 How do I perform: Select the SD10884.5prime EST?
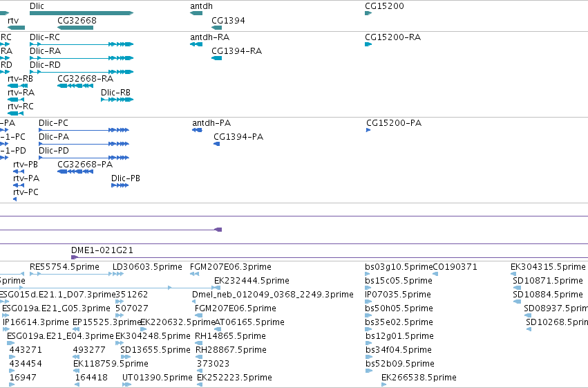click(517, 302)
